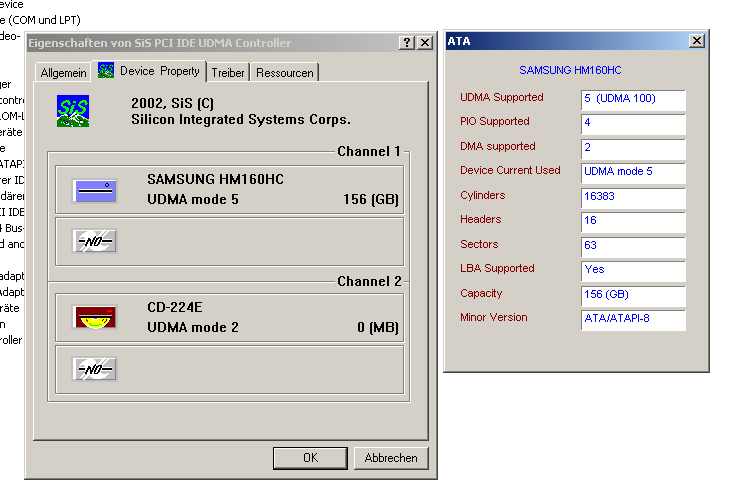Click the 0 [MB] size text
740x502 pixels.
point(378,327)
